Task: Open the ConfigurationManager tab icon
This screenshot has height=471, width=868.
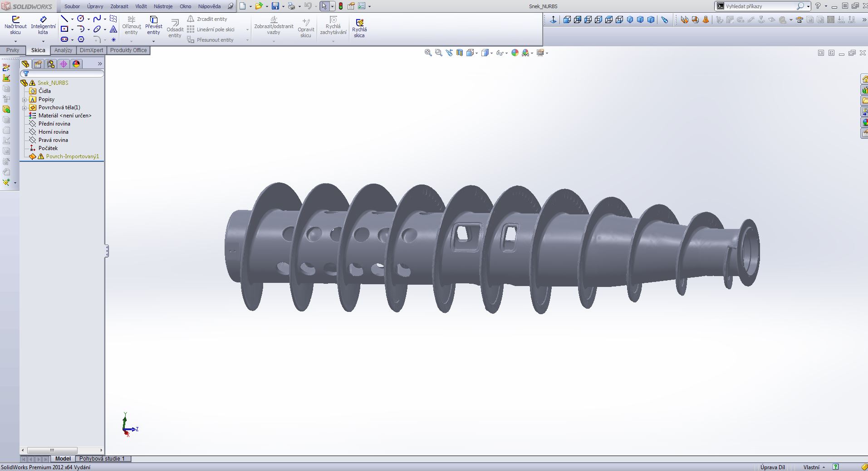Action: [x=51, y=64]
